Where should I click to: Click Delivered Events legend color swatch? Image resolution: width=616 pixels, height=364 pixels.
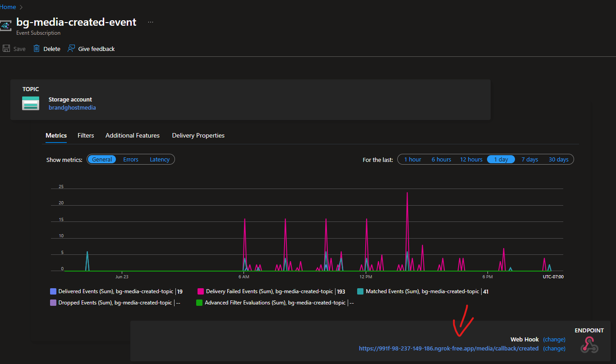point(53,291)
